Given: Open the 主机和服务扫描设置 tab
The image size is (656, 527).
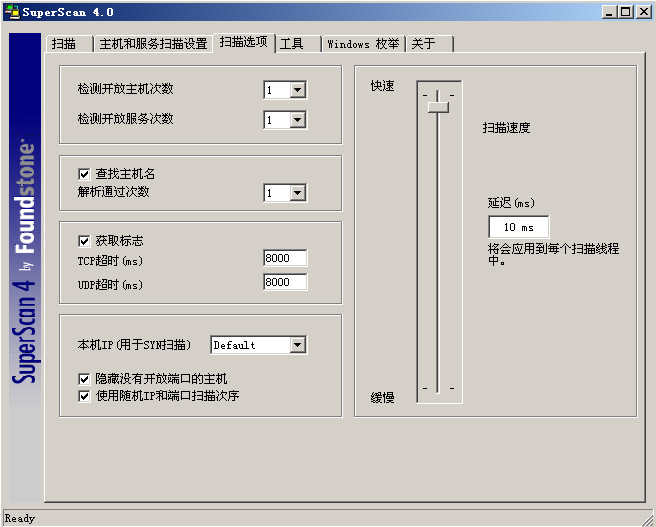Looking at the screenshot, I should tap(153, 43).
